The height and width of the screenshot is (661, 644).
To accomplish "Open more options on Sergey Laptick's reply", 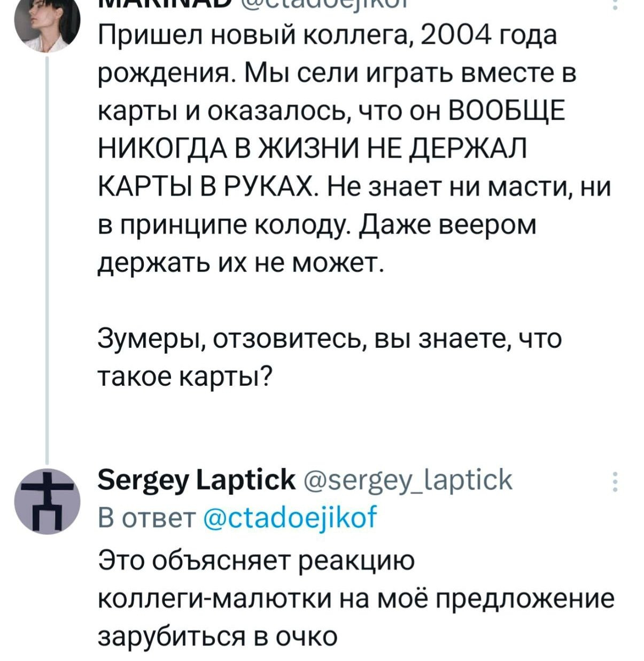I will tap(615, 481).
